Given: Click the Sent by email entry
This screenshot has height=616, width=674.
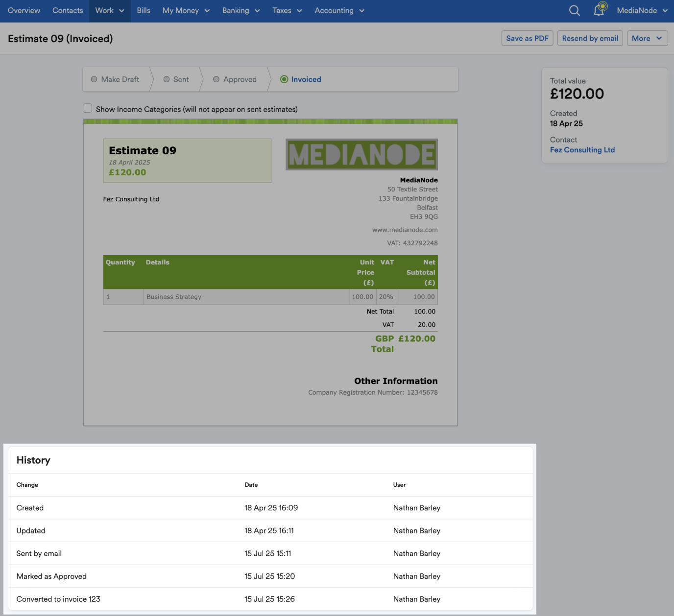Looking at the screenshot, I should coord(270,553).
